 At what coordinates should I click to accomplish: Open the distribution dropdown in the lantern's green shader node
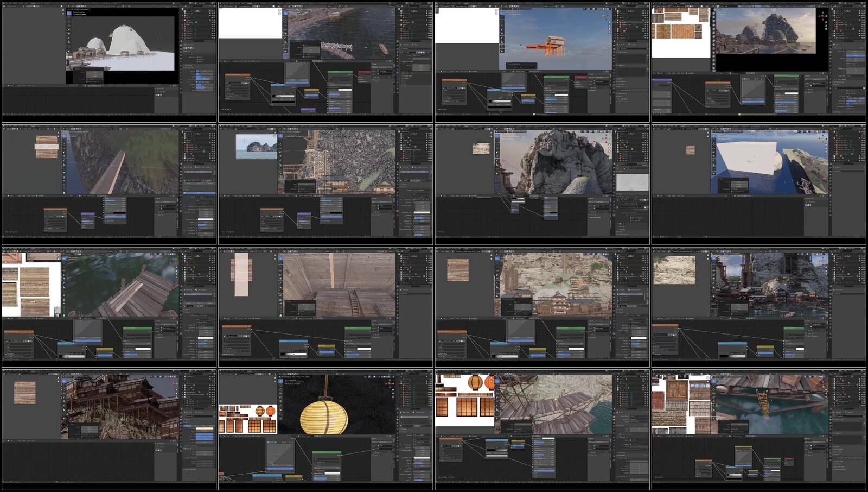click(326, 458)
